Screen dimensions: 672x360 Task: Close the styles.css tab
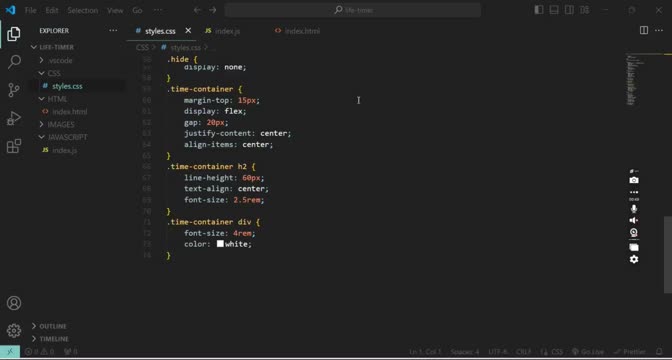tap(188, 30)
